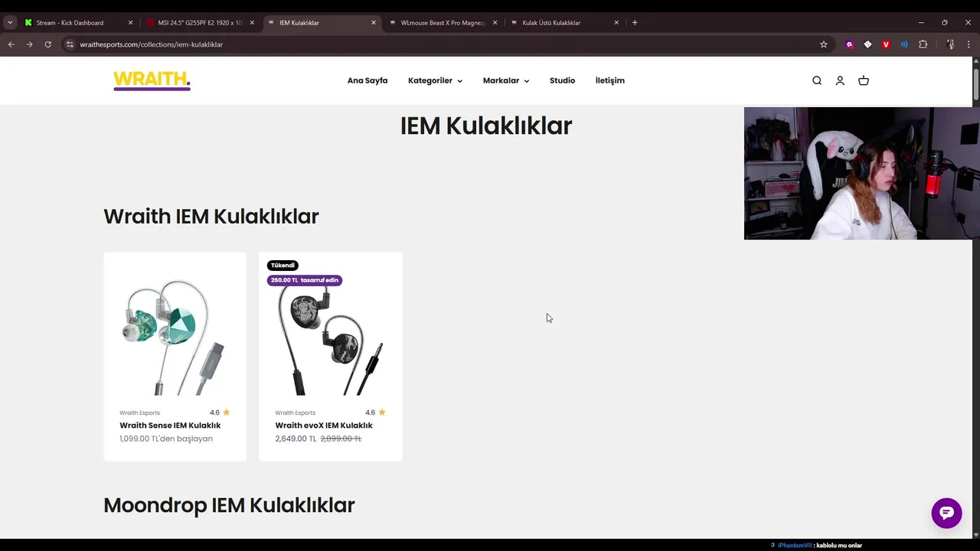
Task: Expand the Kategoriler dropdown menu
Action: coord(435,80)
